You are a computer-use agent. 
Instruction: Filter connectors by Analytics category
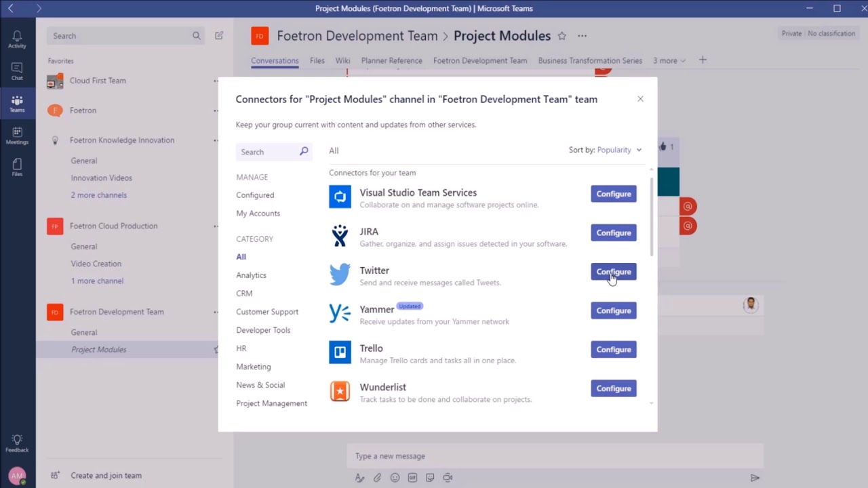pos(251,275)
